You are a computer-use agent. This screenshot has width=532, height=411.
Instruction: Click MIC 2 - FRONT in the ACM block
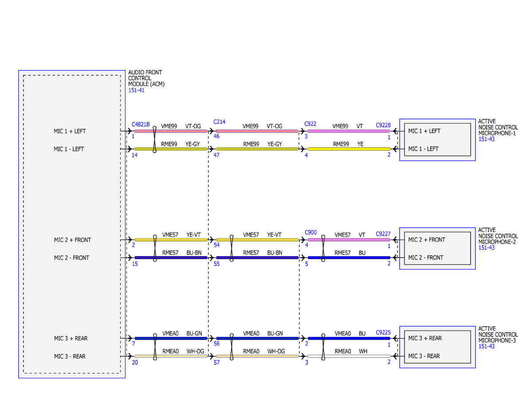click(x=71, y=258)
